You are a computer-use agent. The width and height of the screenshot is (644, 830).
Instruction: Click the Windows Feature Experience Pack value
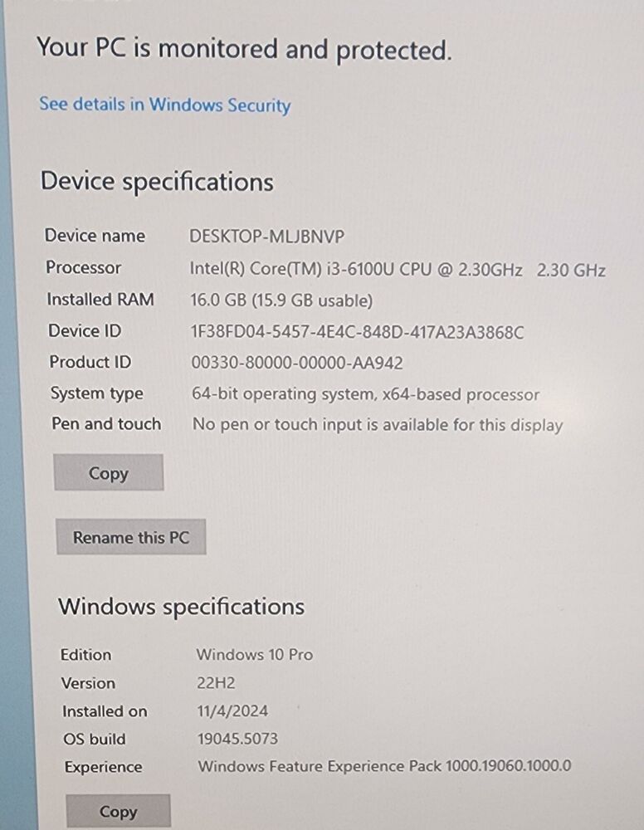[x=384, y=766]
